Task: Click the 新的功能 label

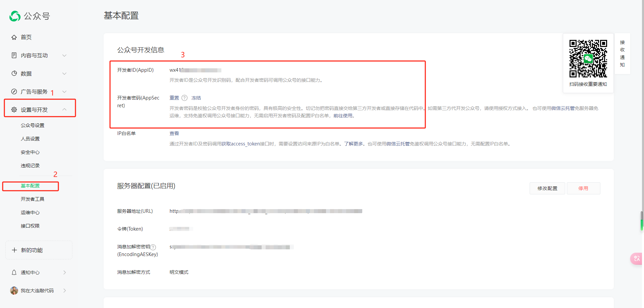Action: (32, 250)
